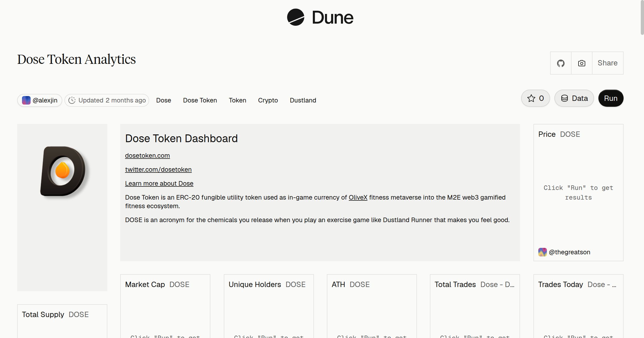Star this dashboard
The height and width of the screenshot is (338, 644).
[535, 98]
